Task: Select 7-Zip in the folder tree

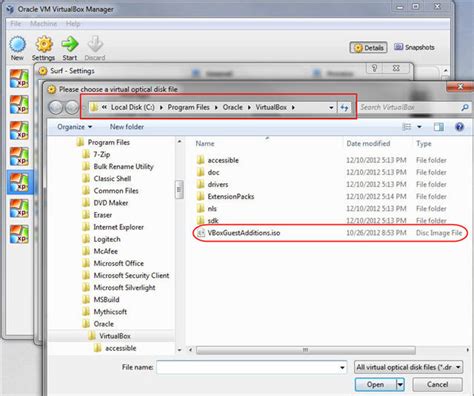Action: pyautogui.click(x=102, y=154)
